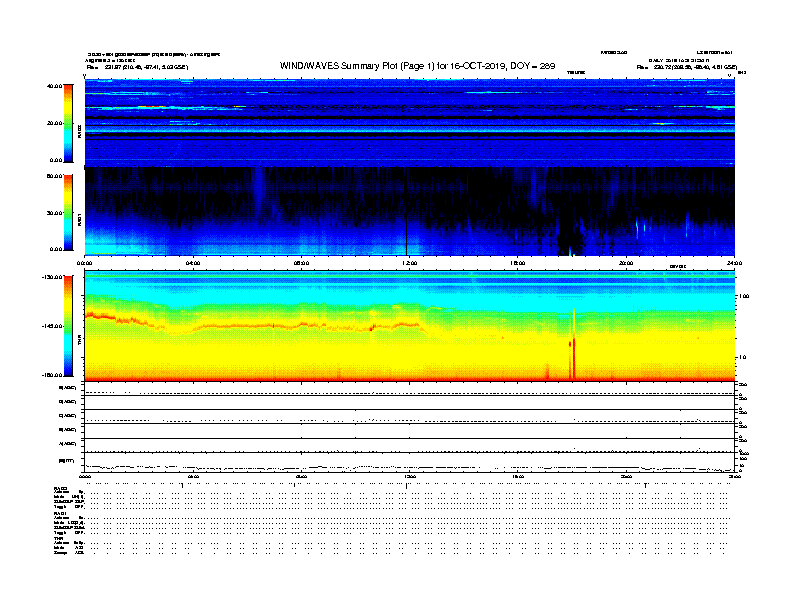Click the RAD2 spectrogram panel
Image resolution: width=792 pixels, height=612 pixels.
[410, 123]
